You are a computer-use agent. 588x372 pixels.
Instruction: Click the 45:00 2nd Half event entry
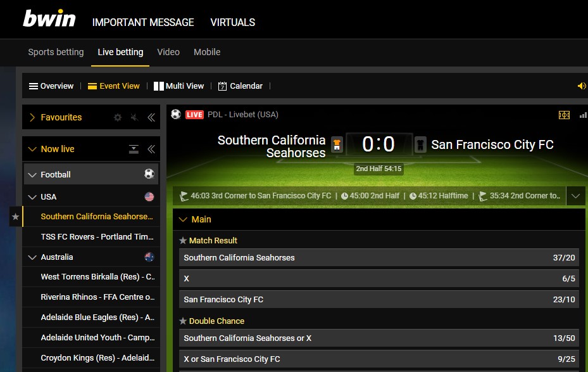click(x=370, y=196)
